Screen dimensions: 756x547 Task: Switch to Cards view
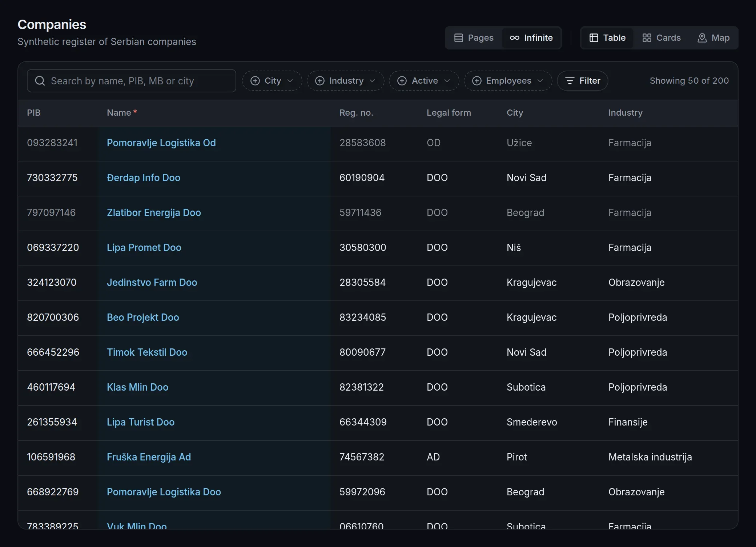pos(661,38)
